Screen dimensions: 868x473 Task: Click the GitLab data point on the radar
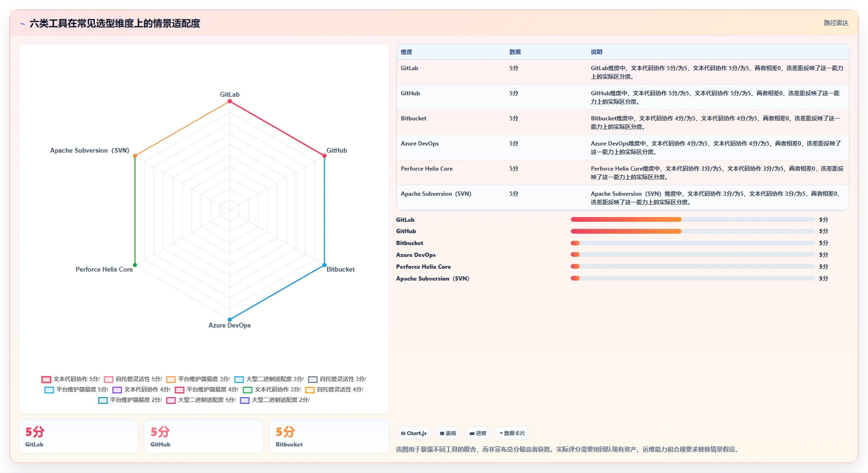tap(229, 101)
